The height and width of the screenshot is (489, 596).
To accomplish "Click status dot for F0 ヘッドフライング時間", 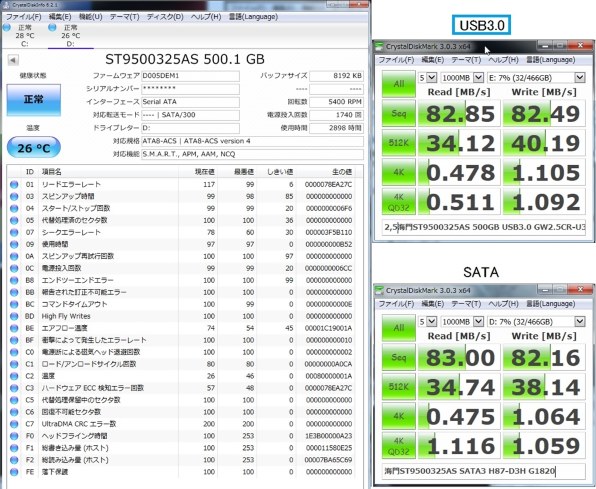I will click(x=14, y=436).
